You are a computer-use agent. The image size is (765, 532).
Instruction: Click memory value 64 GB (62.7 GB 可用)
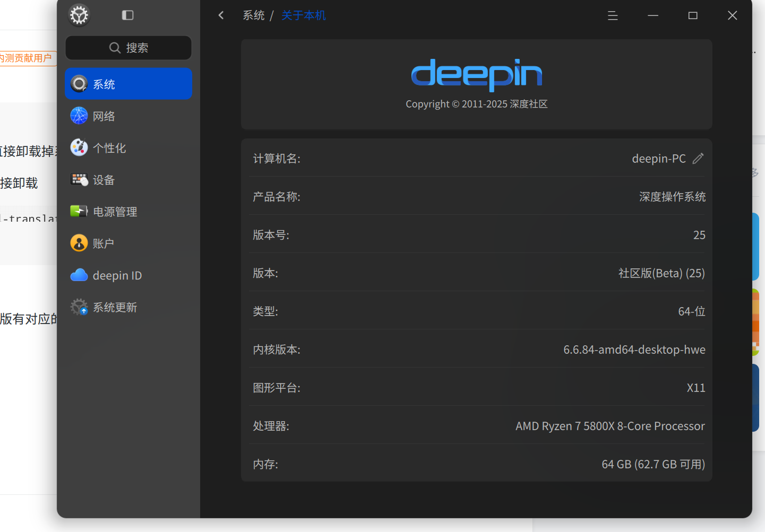pyautogui.click(x=654, y=464)
